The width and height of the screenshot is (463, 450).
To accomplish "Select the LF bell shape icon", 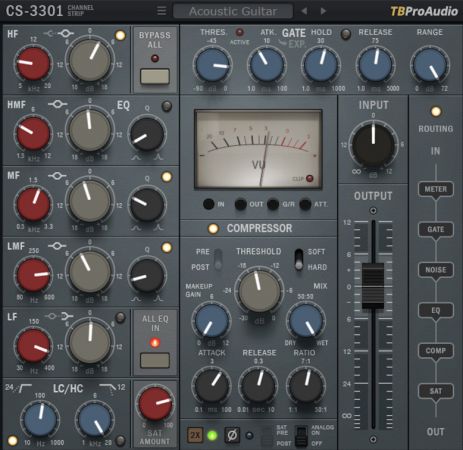I will click(51, 316).
